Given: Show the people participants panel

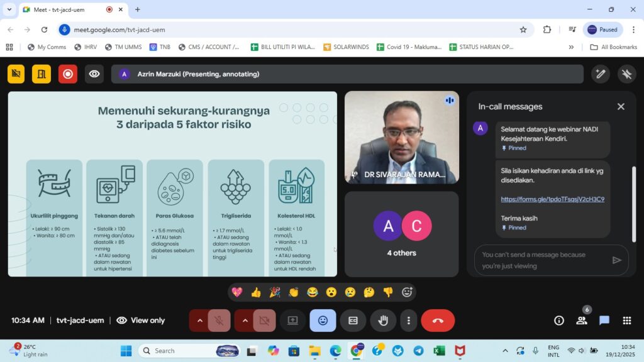Looking at the screenshot, I should pos(582,321).
